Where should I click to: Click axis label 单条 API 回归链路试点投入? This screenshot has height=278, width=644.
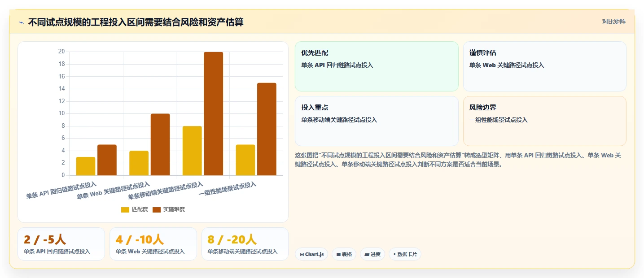click(61, 190)
